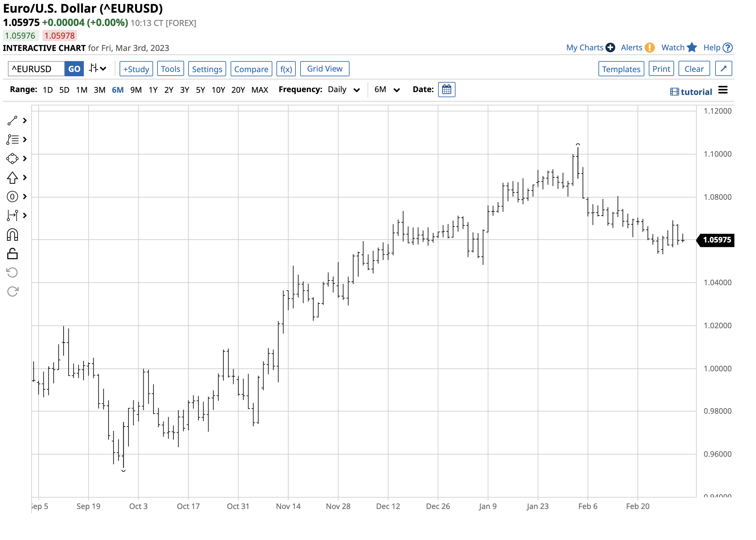Open the hamburger menu beside tutorial
The width and height of the screenshot is (756, 540).
(x=723, y=90)
